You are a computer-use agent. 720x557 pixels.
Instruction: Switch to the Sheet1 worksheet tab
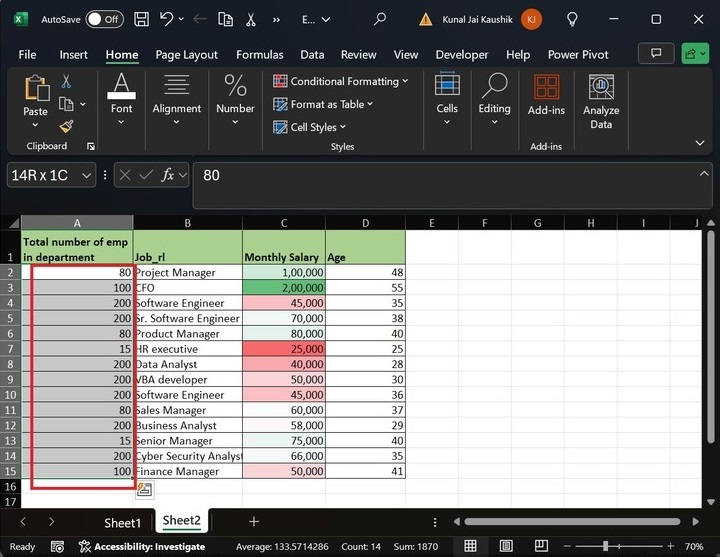(122, 522)
